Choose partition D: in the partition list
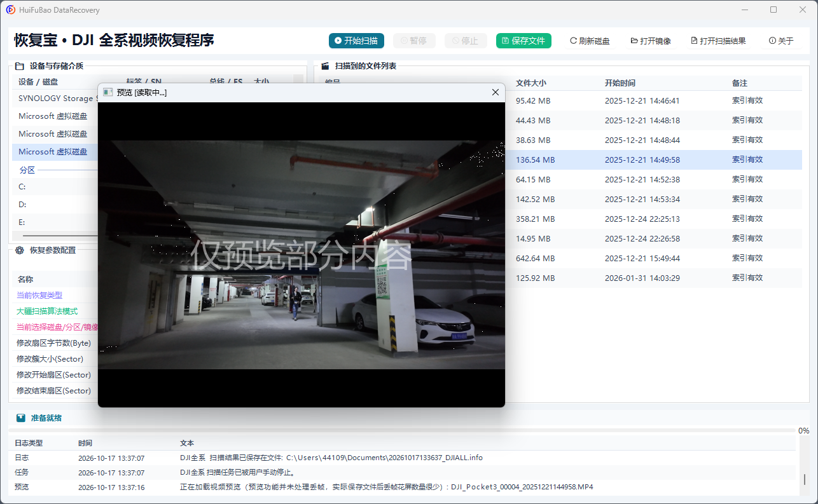818x504 pixels. 55,205
